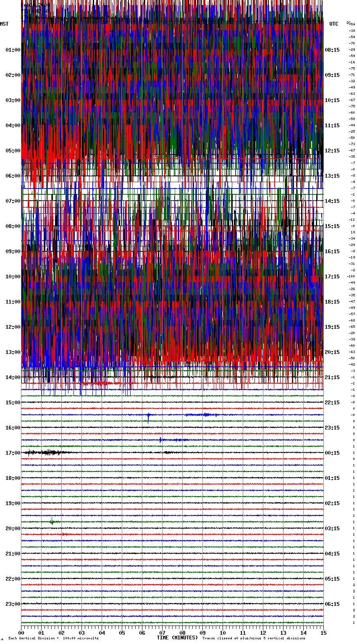Viewport: 357px width, 644px height.
Task: Click the 13:00 MST time label
Action: (13, 352)
